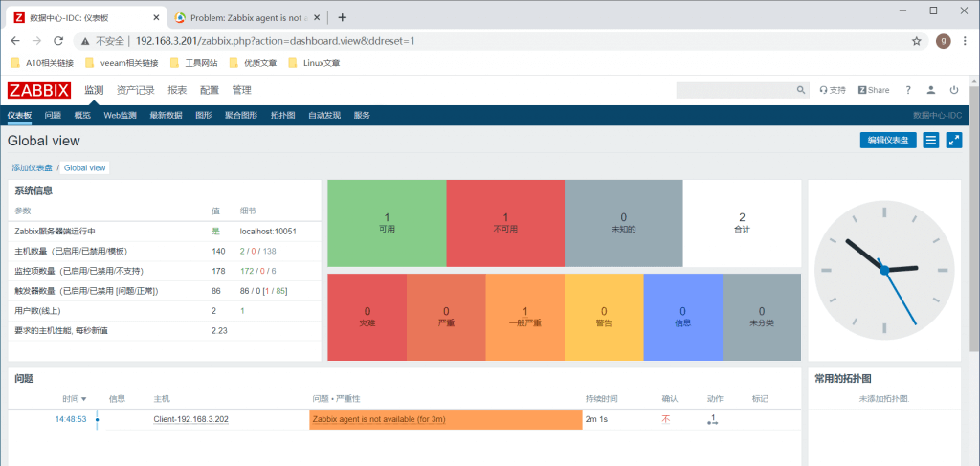Open Zabbix agent is not available problem

(x=379, y=419)
